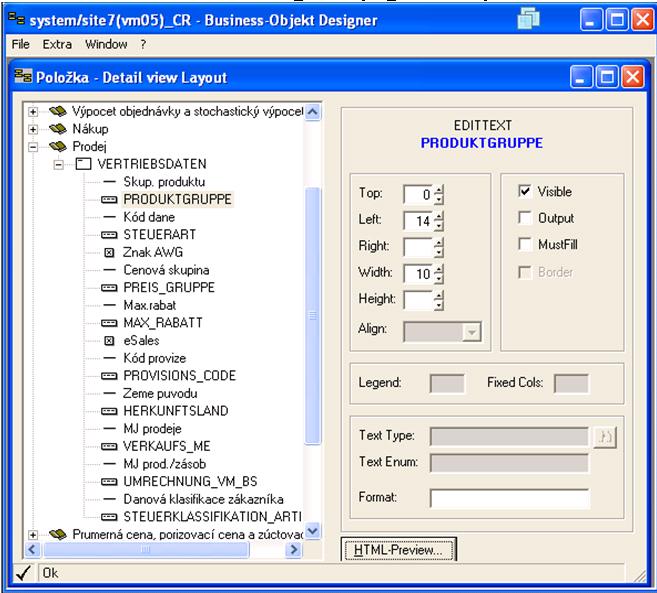Screen dimensions: 657x593
Task: Expand the Nákup tree node
Action: (x=33, y=129)
